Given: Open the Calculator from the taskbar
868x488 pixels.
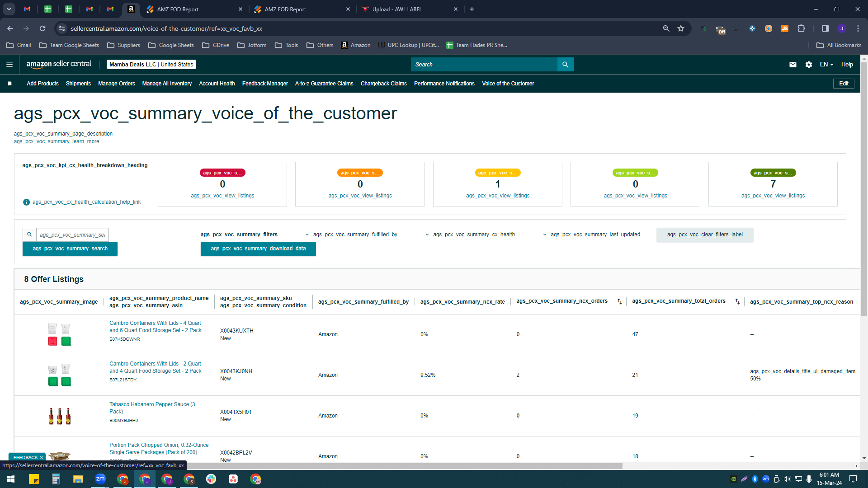Looking at the screenshot, I should pos(56,479).
